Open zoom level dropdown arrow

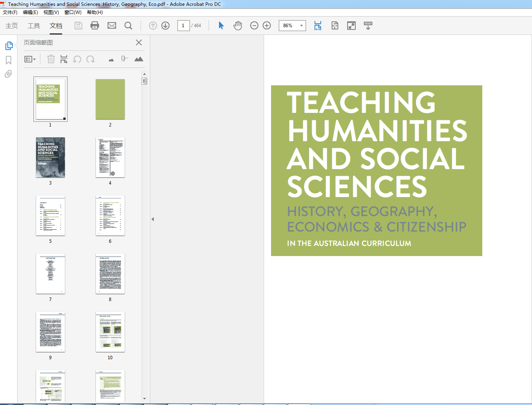point(301,26)
